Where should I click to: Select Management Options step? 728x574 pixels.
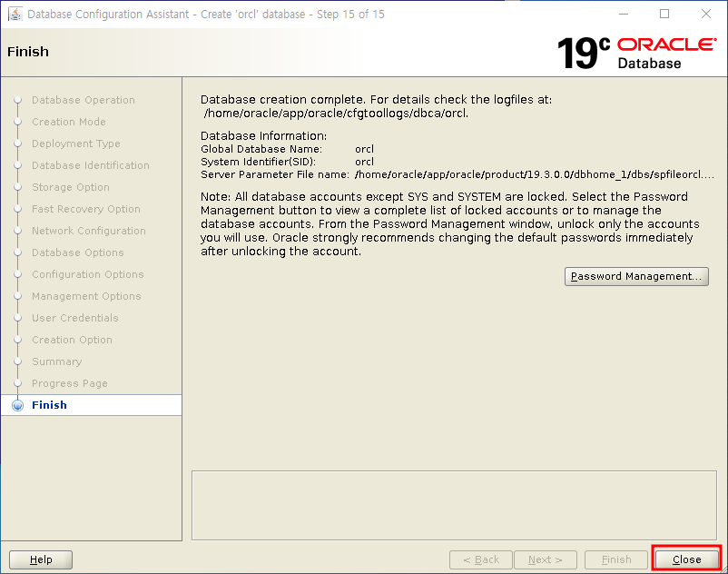point(86,296)
